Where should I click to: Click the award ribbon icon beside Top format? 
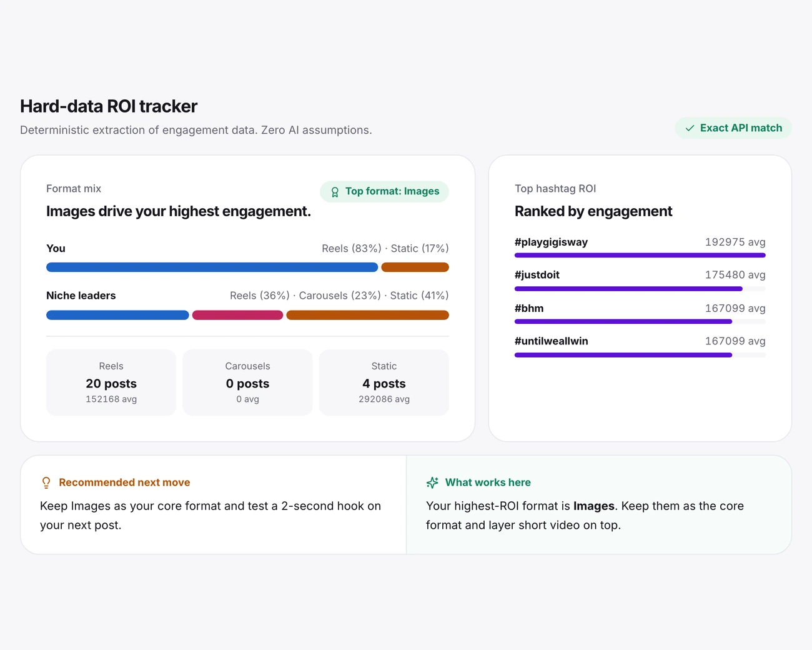pos(335,192)
